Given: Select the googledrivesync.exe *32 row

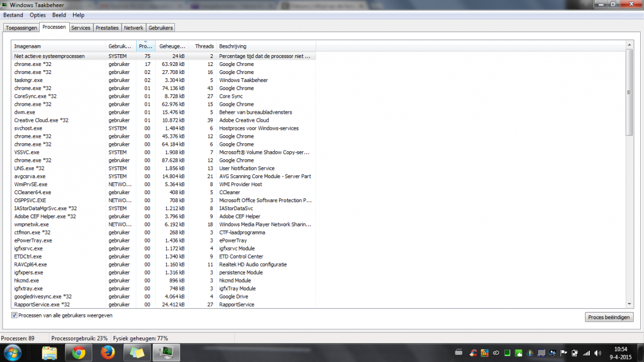Looking at the screenshot, I should click(163, 296).
